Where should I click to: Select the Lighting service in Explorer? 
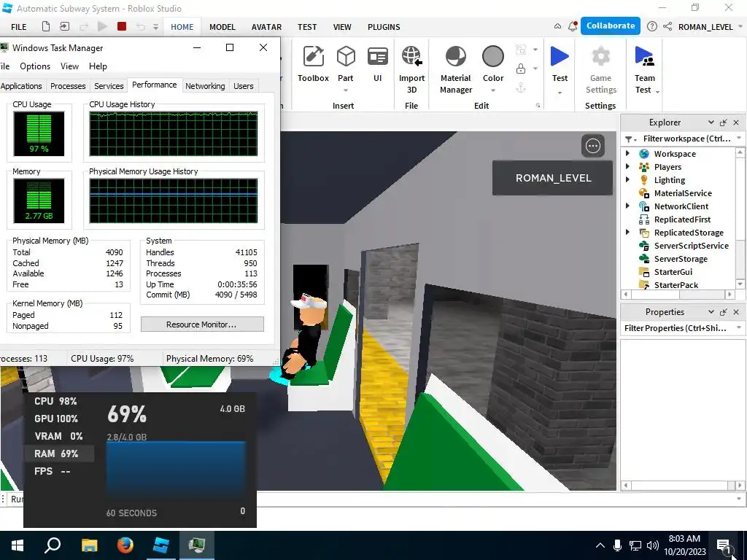click(670, 180)
